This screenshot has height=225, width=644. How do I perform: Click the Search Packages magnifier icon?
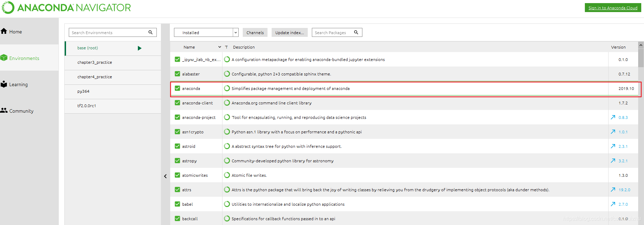[x=356, y=32]
